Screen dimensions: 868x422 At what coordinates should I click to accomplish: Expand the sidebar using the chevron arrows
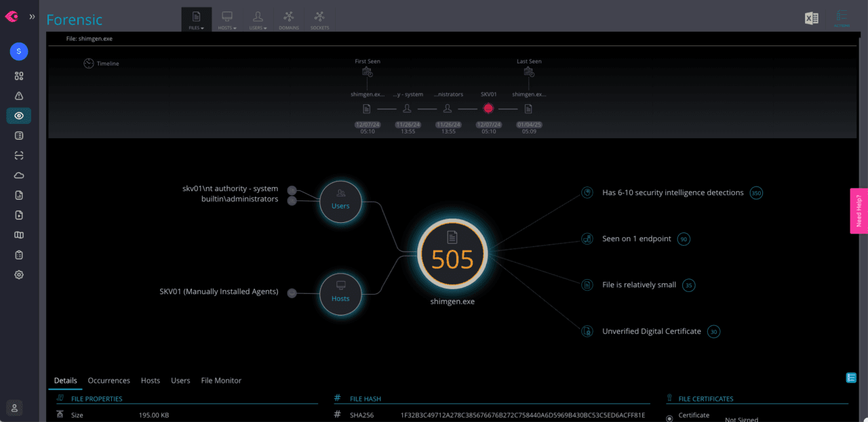point(31,17)
